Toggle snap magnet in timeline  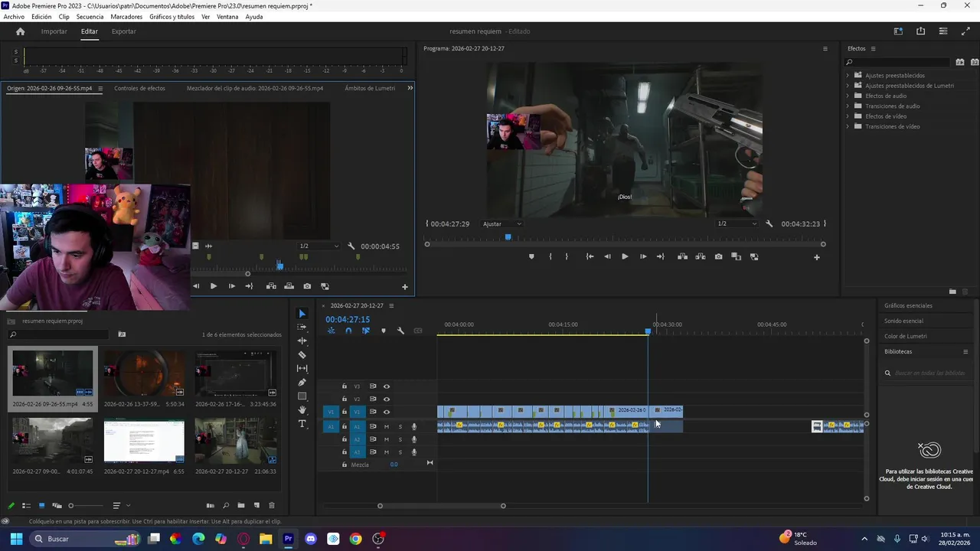(348, 331)
